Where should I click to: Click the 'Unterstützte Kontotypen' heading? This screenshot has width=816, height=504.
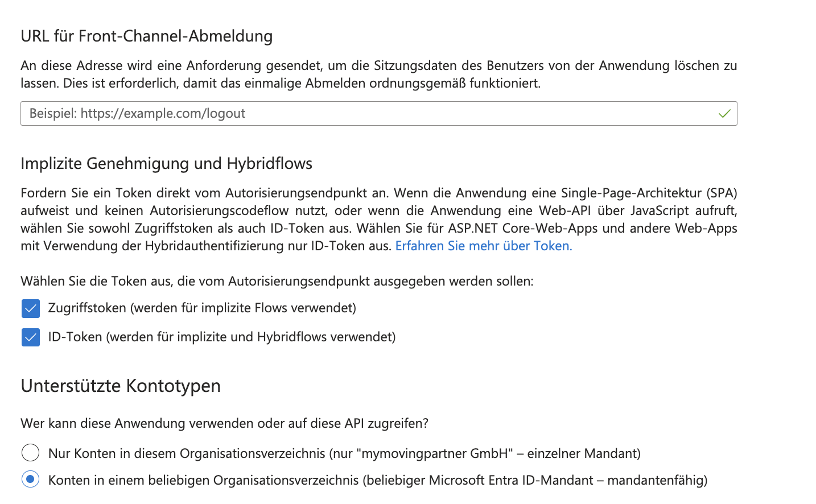point(121,386)
